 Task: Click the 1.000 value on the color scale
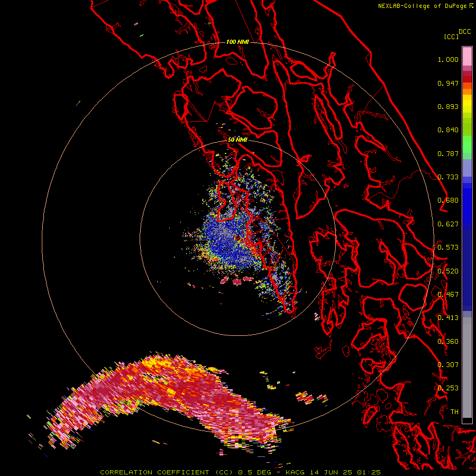pos(448,59)
